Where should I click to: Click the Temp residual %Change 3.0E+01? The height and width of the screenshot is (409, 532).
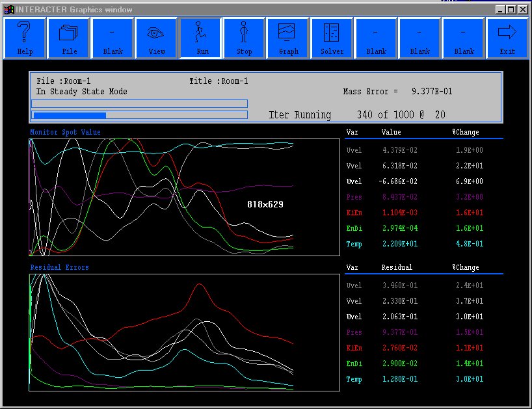[x=470, y=379]
